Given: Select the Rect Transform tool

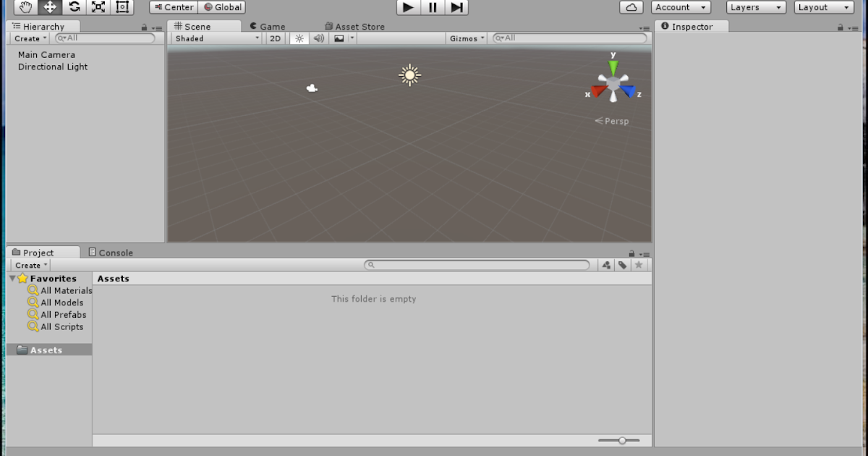Looking at the screenshot, I should 122,7.
